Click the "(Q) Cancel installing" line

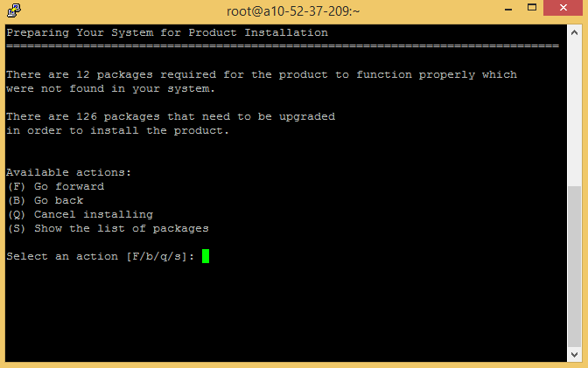[80, 214]
